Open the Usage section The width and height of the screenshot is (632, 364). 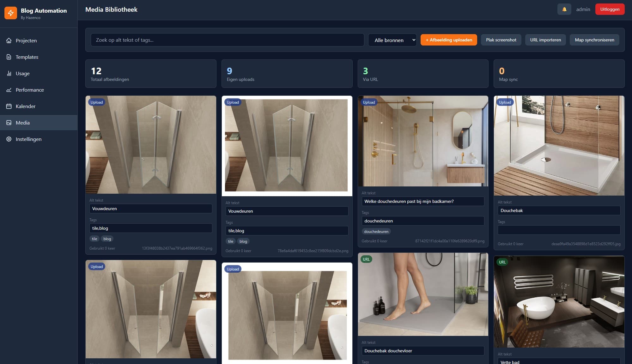pyautogui.click(x=39, y=73)
